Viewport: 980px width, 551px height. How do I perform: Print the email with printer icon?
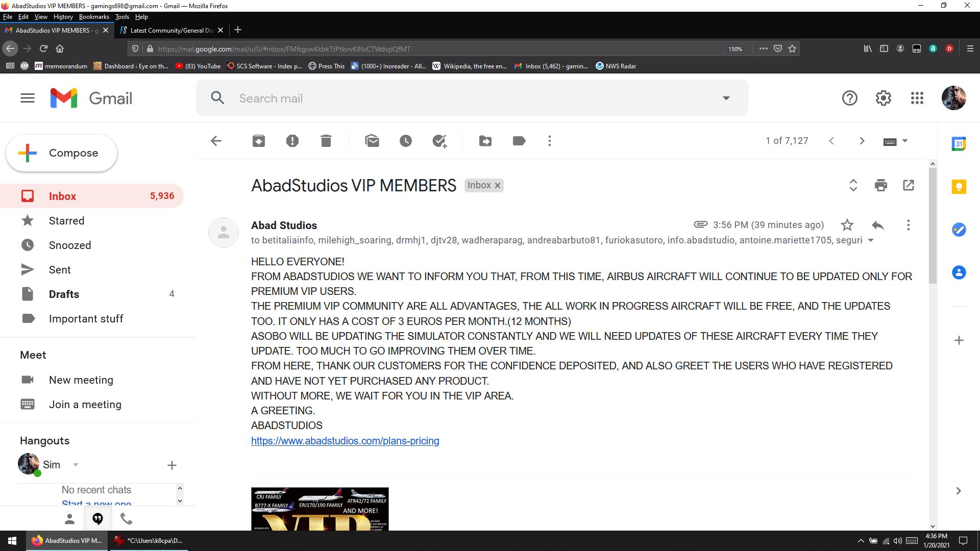(880, 185)
